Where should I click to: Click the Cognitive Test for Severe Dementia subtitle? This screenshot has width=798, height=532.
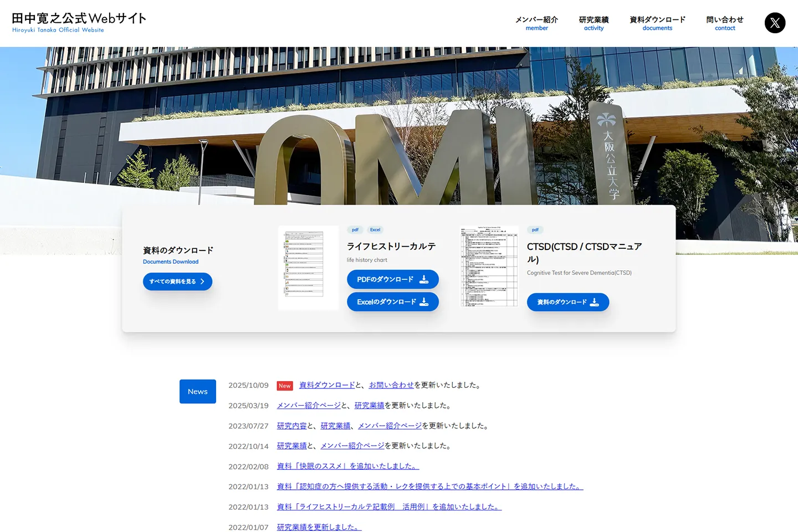coord(579,273)
